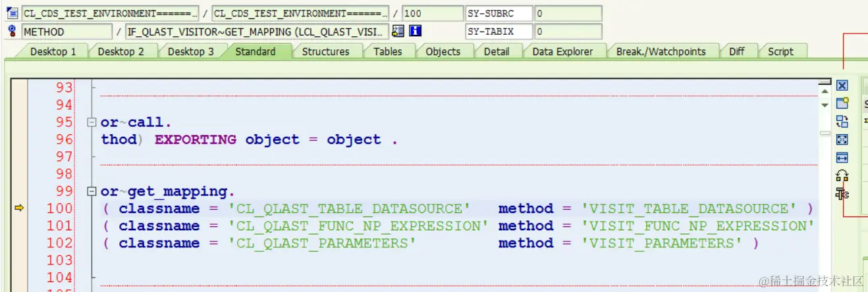Click the New Tool icon
The width and height of the screenshot is (868, 292).
842,103
